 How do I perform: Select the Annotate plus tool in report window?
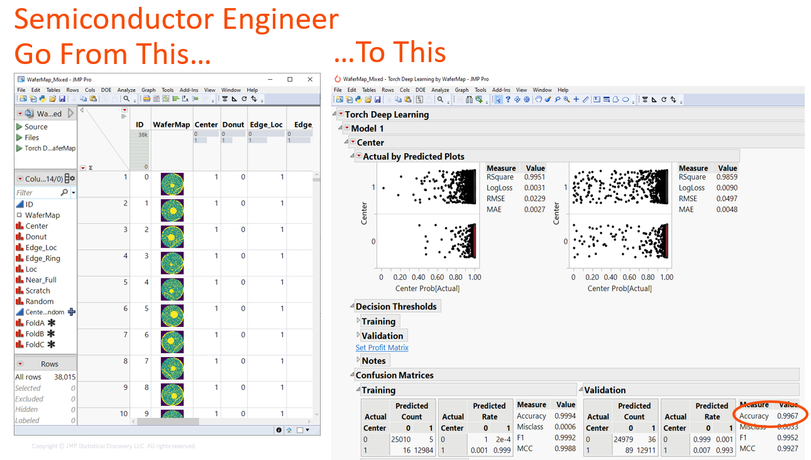point(576,99)
